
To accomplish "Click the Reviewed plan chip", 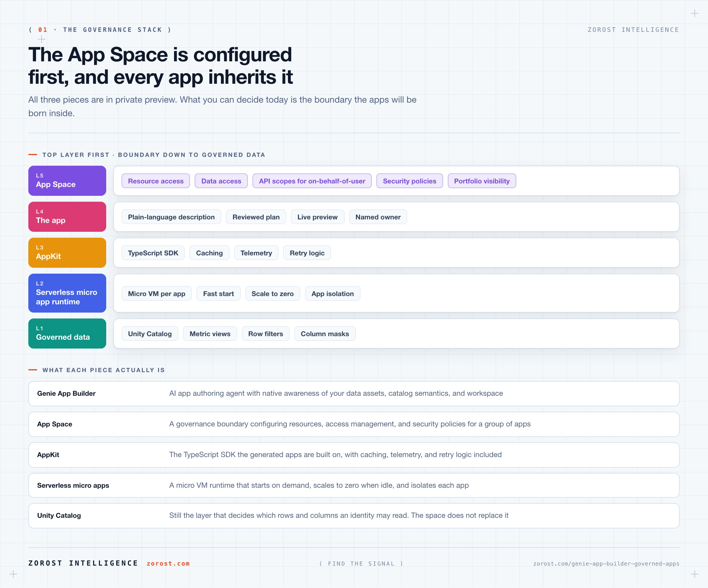I will click(256, 217).
